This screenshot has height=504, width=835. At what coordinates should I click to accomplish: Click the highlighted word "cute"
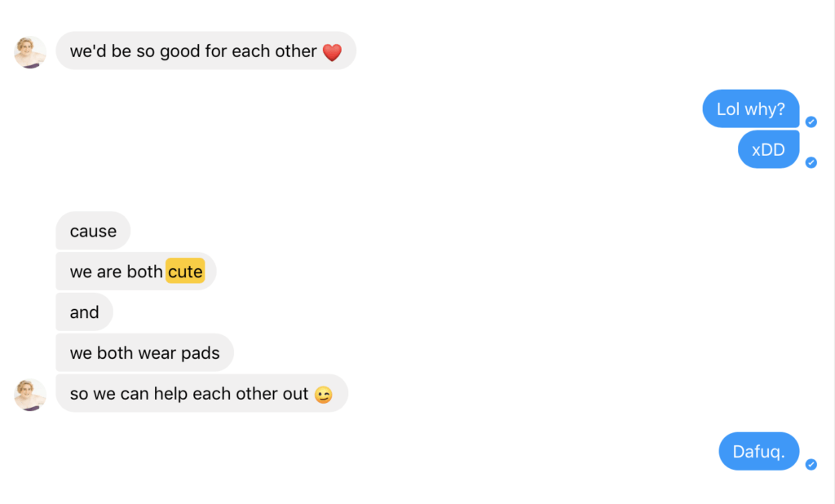[x=185, y=272]
